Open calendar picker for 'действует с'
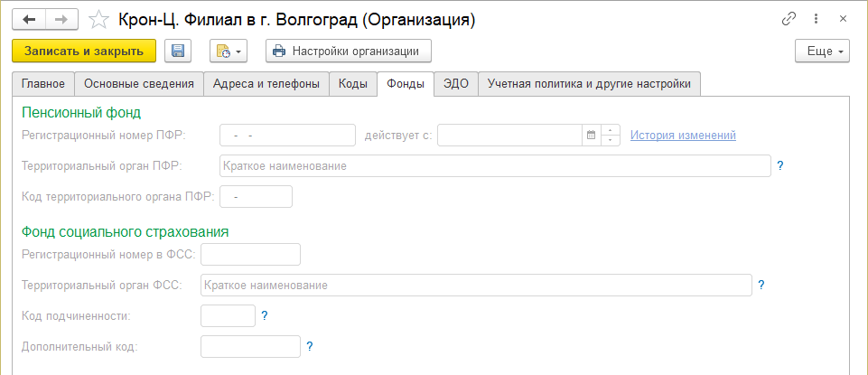This screenshot has height=375, width=868. click(592, 136)
